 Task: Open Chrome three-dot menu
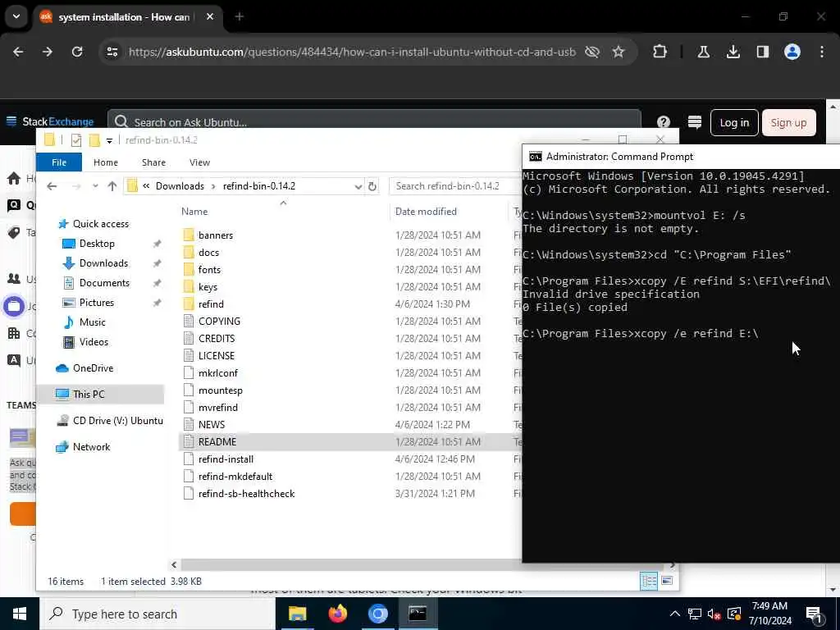click(x=822, y=52)
